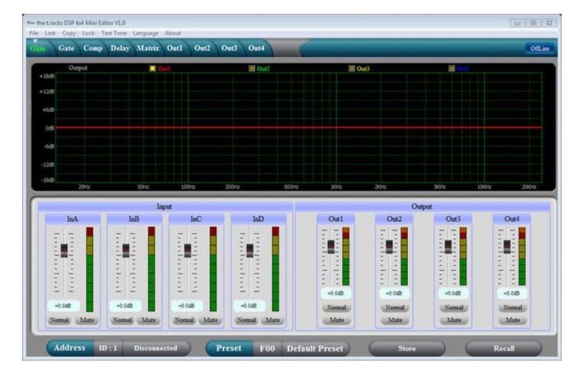Open the Link menu
The height and width of the screenshot is (378, 588).
pos(50,33)
